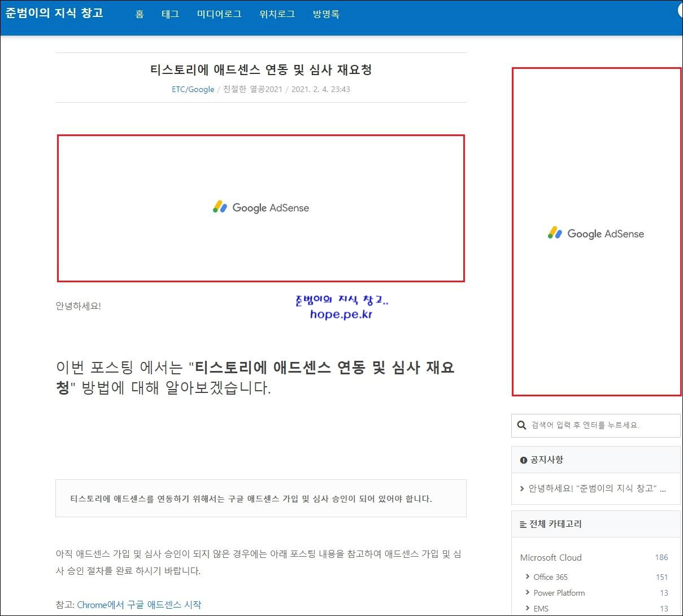Click the author text 친절한 열공2021
Screen dimensions: 683x616
tap(253, 89)
